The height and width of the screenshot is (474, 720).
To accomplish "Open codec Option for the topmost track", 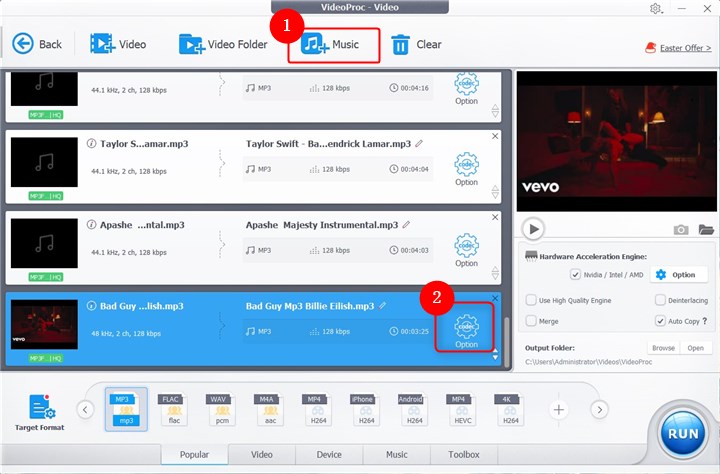I will [467, 90].
